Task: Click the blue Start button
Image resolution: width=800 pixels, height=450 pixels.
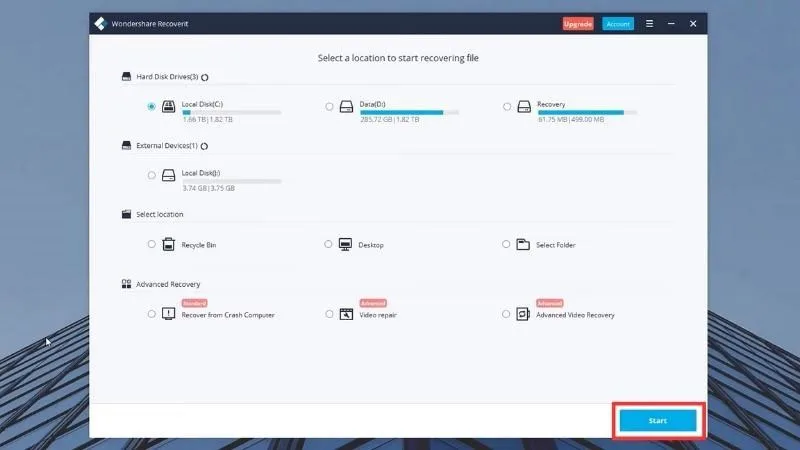Action: 658,421
